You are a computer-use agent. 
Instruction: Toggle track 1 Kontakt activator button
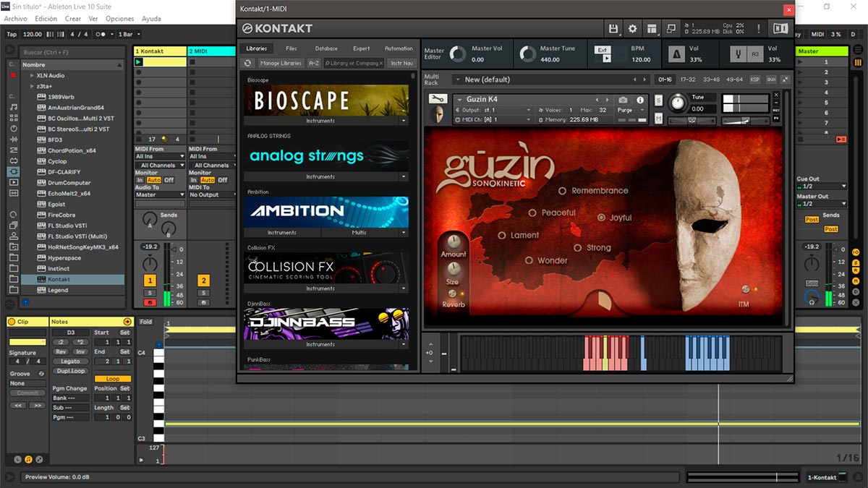tap(150, 281)
